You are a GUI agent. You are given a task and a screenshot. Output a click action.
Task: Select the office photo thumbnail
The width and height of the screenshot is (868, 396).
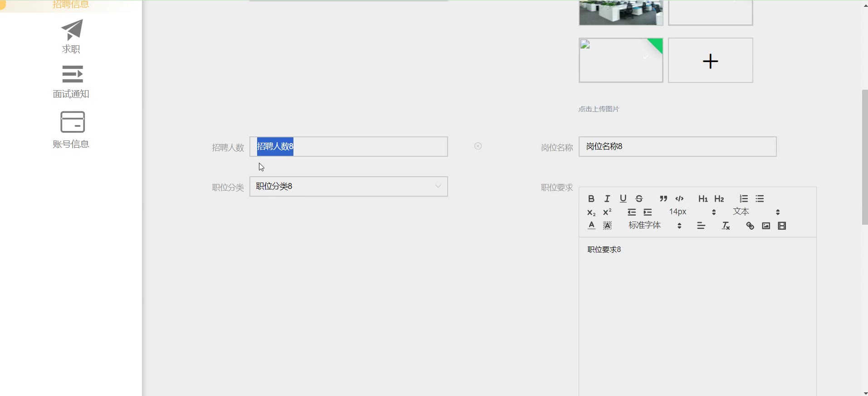[621, 12]
